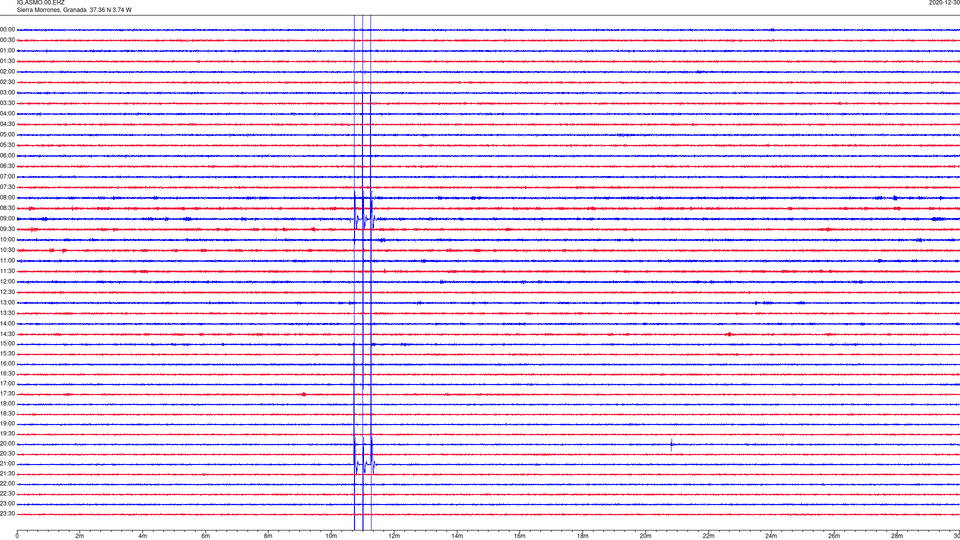
Task: Select the 20m minute axis label
Action: pos(645,536)
